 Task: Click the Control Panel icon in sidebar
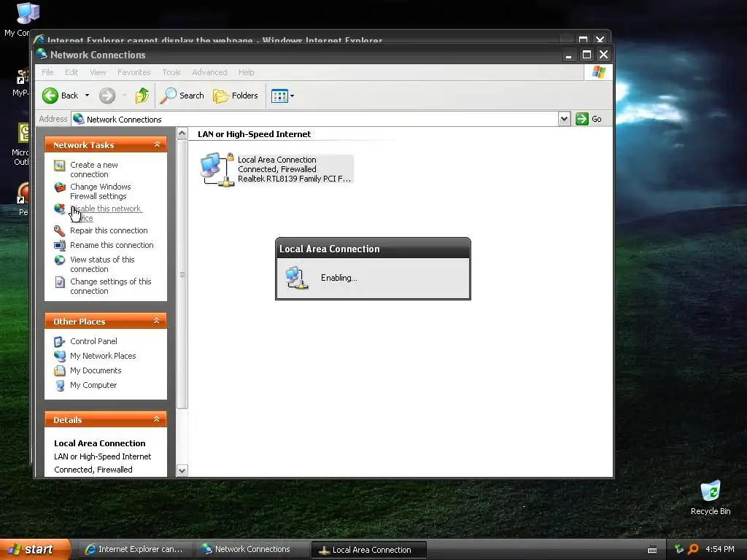click(x=60, y=342)
